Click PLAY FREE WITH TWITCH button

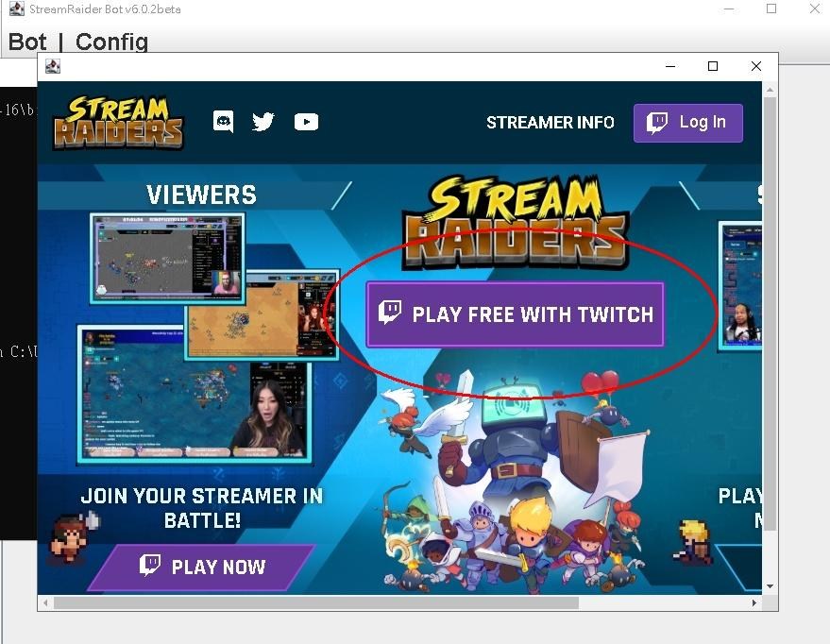[515, 314]
